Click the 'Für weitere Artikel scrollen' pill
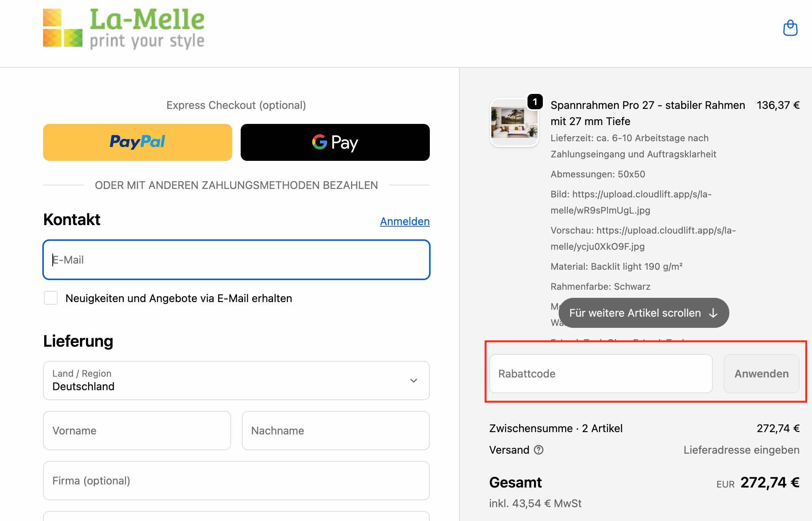 coord(644,313)
